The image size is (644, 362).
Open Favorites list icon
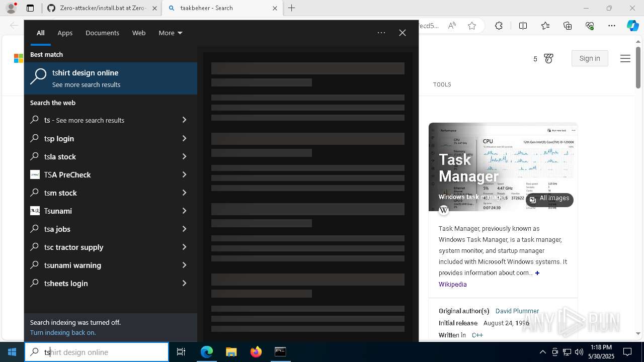pyautogui.click(x=545, y=26)
